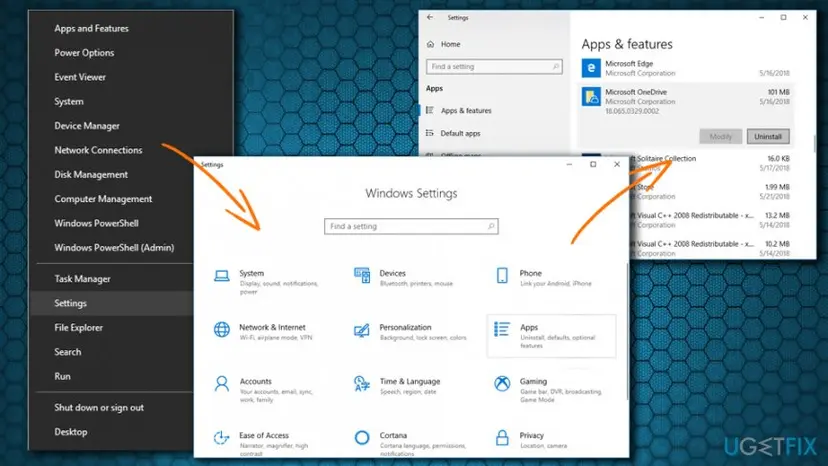Click the greyed Modify button for OneDrive
The height and width of the screenshot is (466, 828).
coord(720,136)
